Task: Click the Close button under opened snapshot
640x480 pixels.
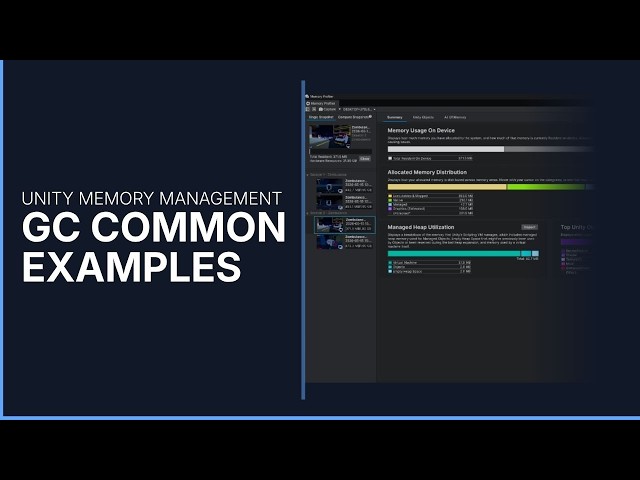Action: (365, 159)
